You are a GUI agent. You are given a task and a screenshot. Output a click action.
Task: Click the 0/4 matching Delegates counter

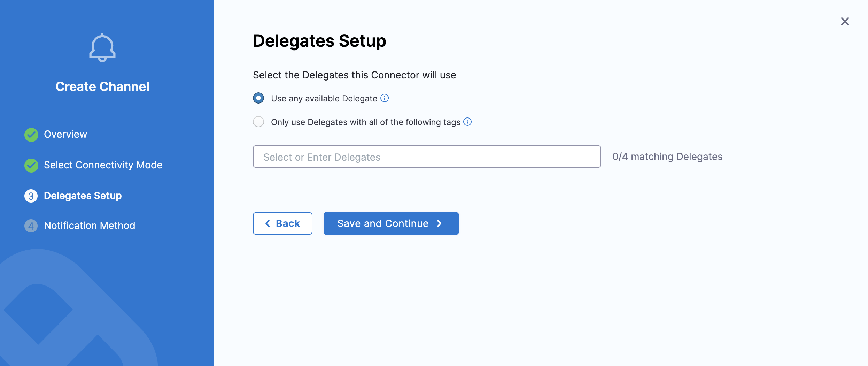click(667, 157)
